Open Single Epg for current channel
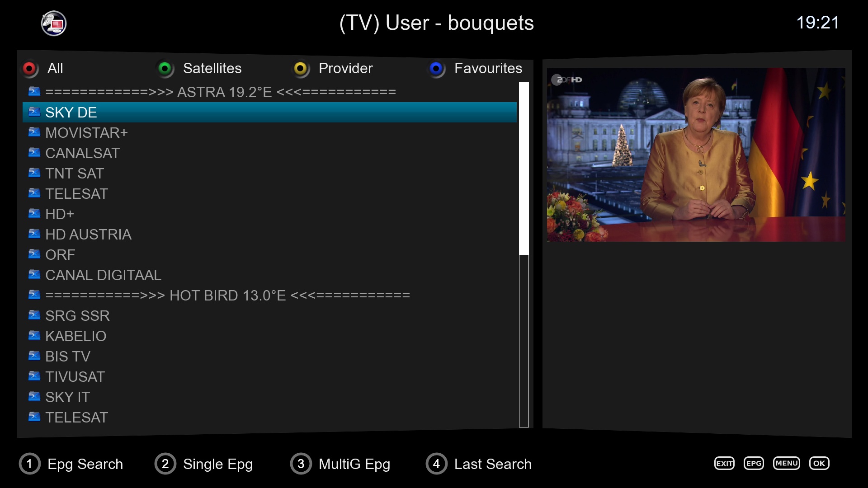868x488 pixels. (x=206, y=464)
